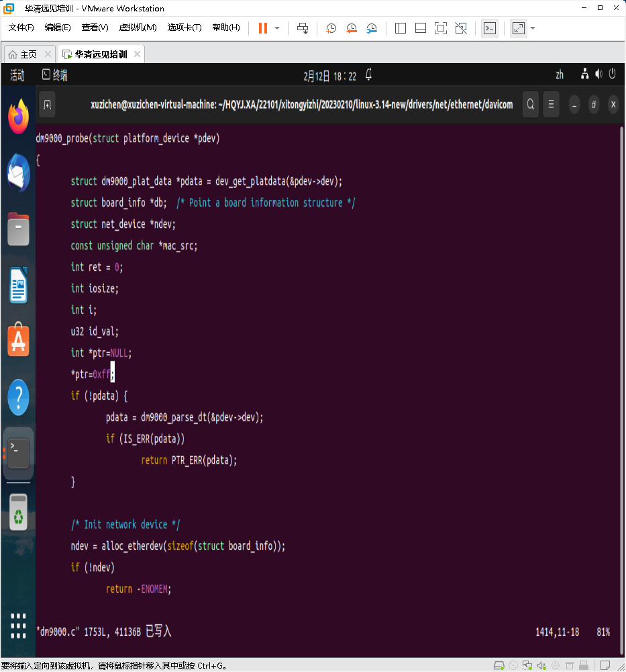Take a snapshot of the virtual machine
This screenshot has height=672, width=626.
click(x=329, y=28)
